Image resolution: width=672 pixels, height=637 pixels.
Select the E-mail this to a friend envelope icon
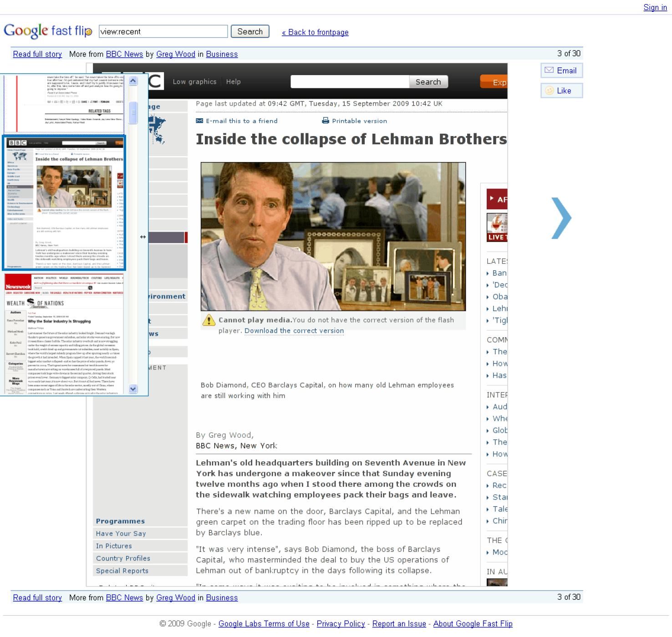click(x=199, y=121)
